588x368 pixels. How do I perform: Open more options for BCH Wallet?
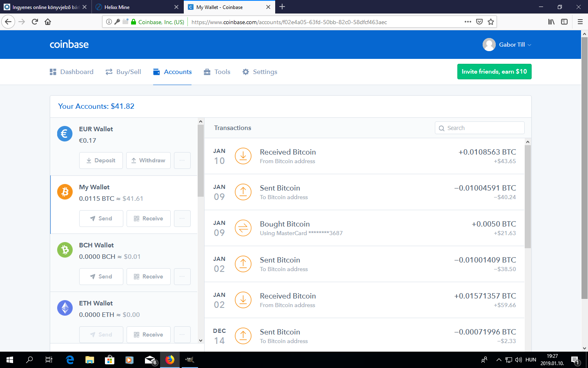click(x=182, y=276)
